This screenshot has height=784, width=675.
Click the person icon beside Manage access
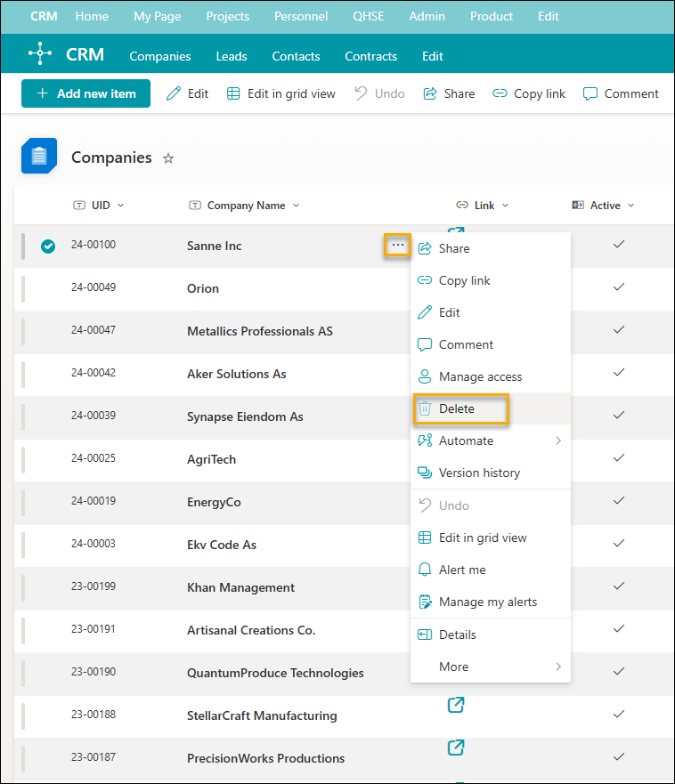pyautogui.click(x=425, y=376)
